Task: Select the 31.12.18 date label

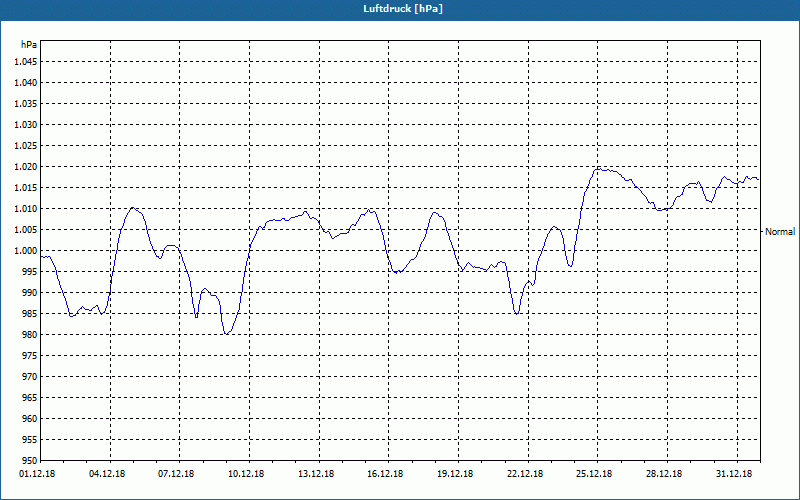Action: (x=734, y=474)
